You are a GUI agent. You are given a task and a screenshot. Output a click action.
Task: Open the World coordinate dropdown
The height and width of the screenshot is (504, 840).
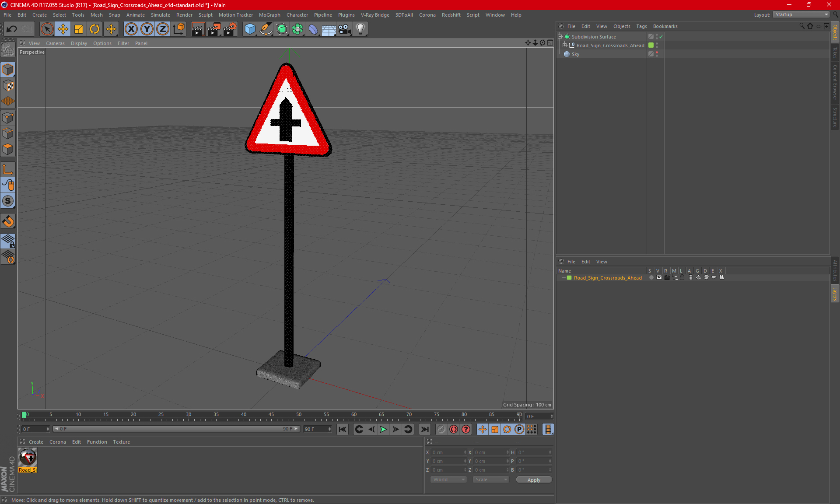coord(449,479)
